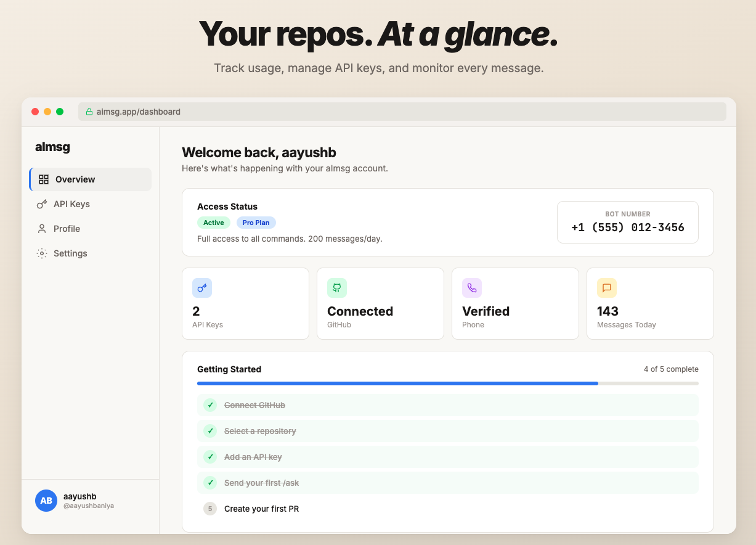Click the green GitHub icon in Connected card
756x545 pixels.
point(337,288)
